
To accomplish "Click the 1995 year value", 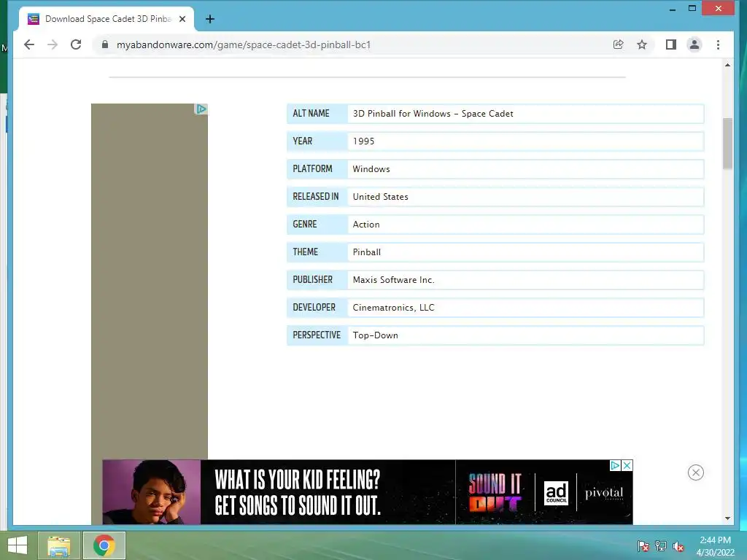I will (x=363, y=141).
